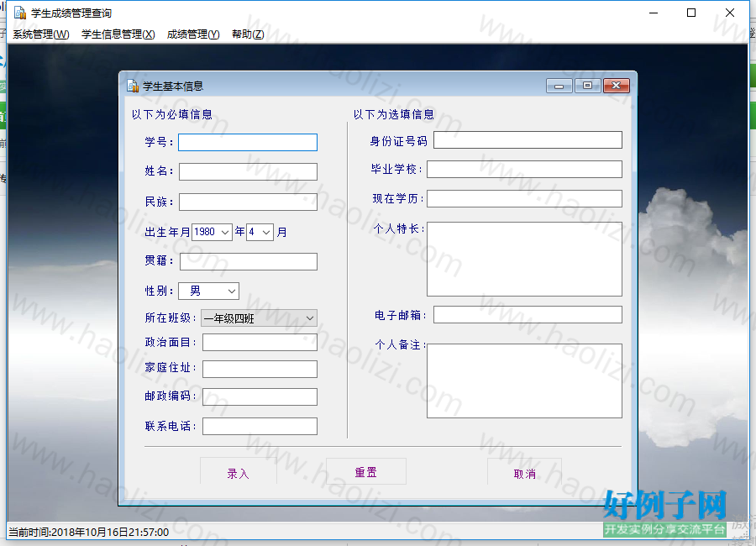
Task: Open the 学生信息管理(X) menu
Action: pyautogui.click(x=118, y=34)
